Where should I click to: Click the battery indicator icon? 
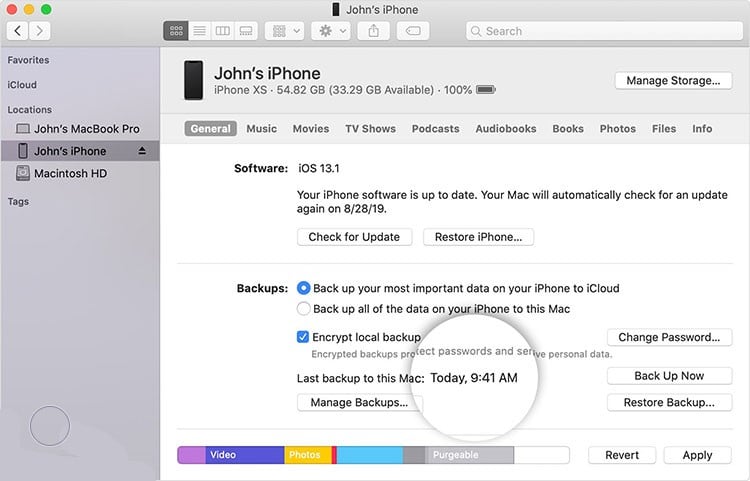click(x=486, y=90)
